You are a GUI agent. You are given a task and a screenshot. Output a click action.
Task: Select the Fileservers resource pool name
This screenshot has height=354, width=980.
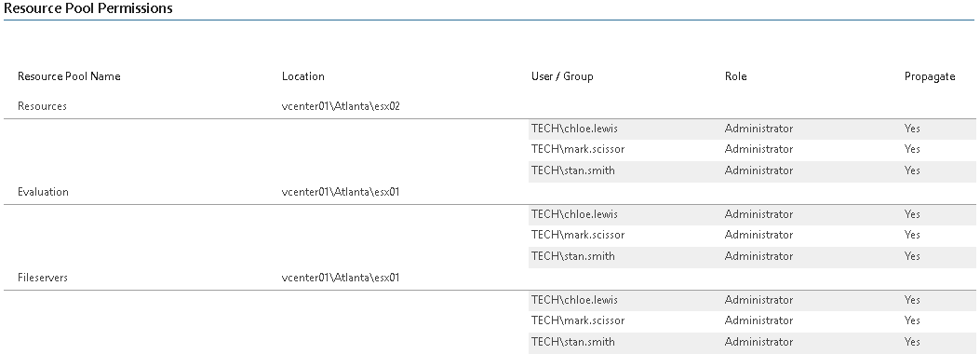point(43,278)
